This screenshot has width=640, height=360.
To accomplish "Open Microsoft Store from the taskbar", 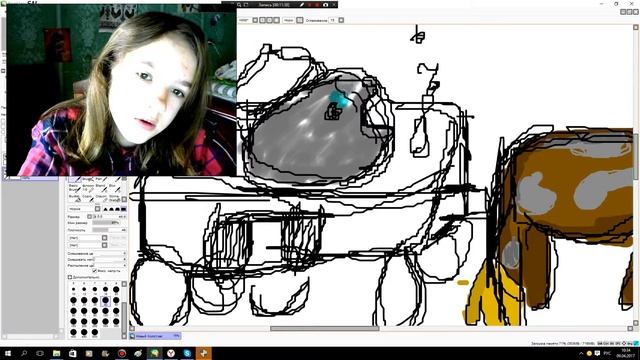I will 73,353.
